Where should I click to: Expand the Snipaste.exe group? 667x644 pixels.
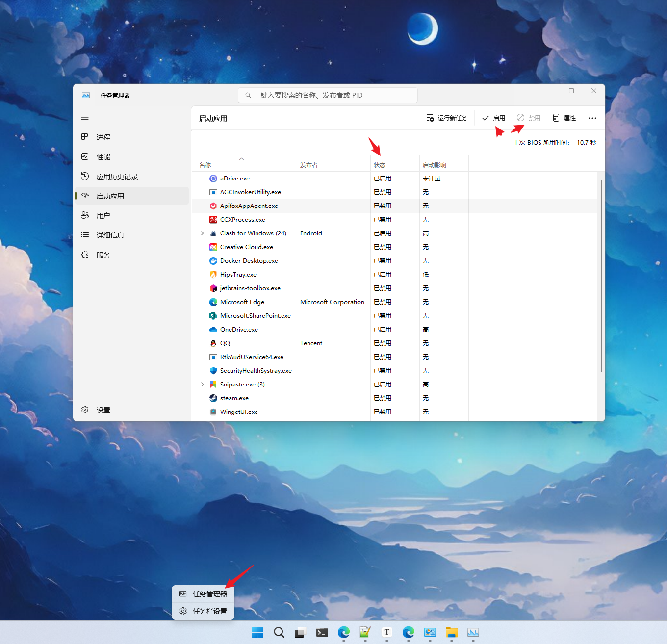click(x=202, y=385)
